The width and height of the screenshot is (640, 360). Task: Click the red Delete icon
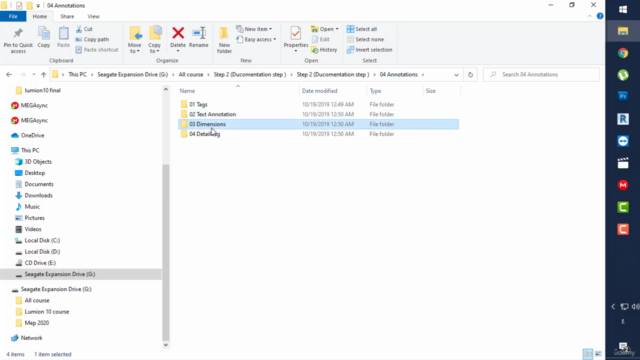coord(178,33)
